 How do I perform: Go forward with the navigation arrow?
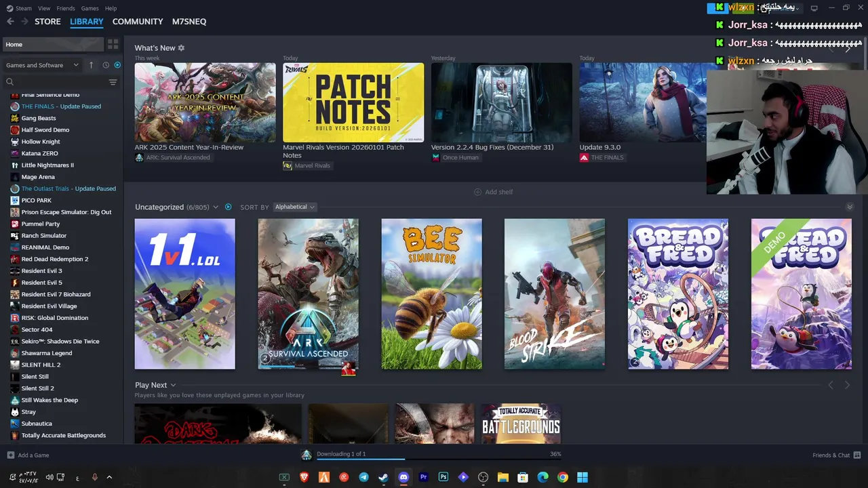pos(24,22)
